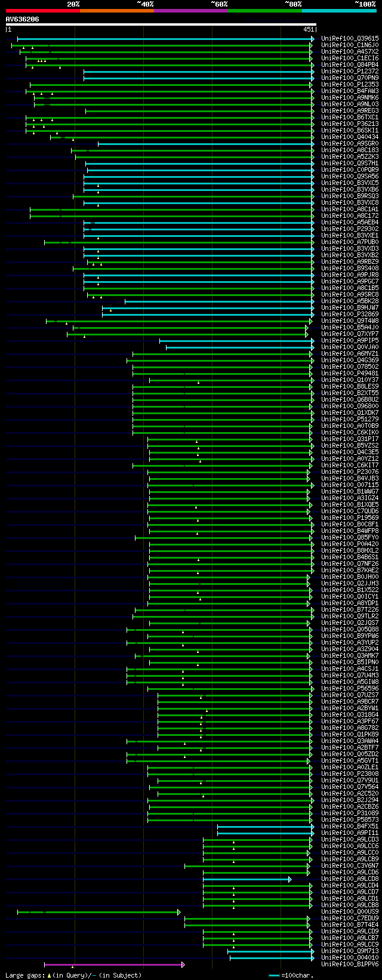The height and width of the screenshot is (980, 382).
Task: Select the UniRef100_B9RSQ3 label
Action: (350, 196)
